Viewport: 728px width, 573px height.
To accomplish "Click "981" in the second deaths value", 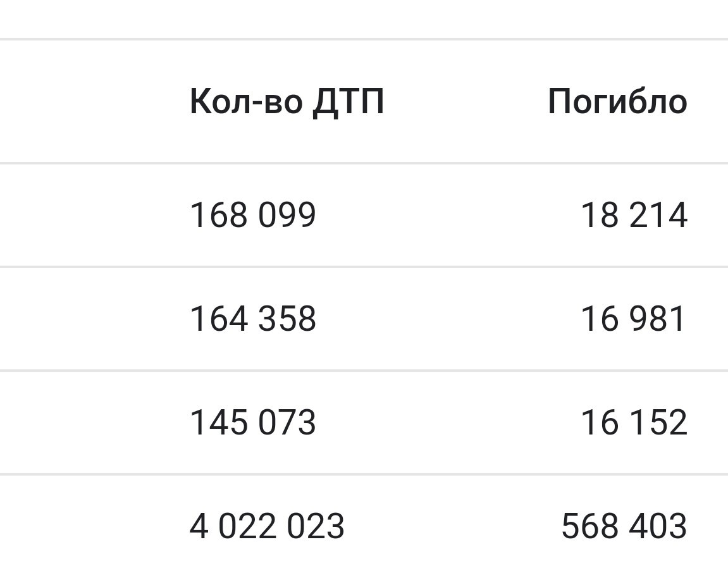I will 657,319.
